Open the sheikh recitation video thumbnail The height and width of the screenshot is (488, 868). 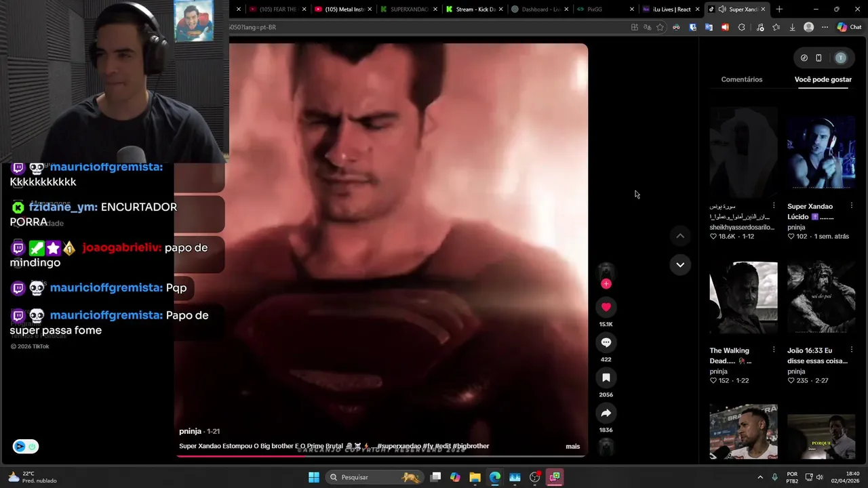point(743,152)
